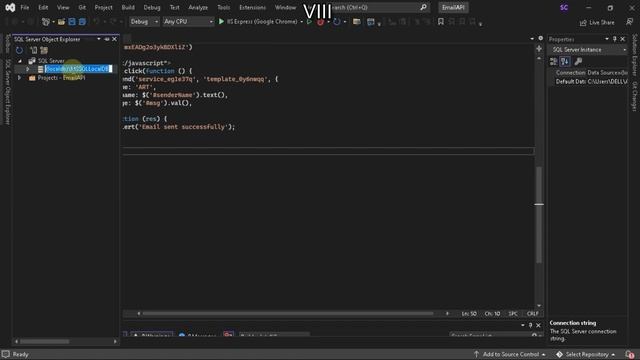640x360 pixels.
Task: Open the Build menu
Action: point(128,7)
